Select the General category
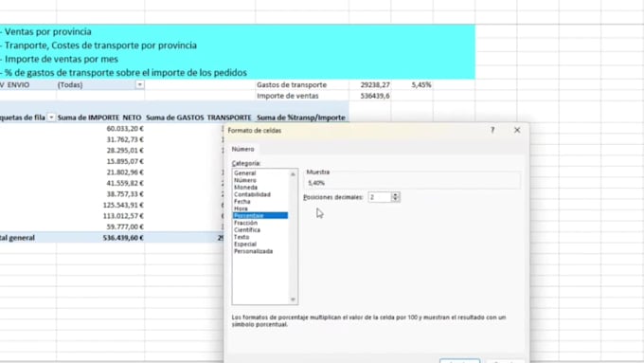 [x=244, y=173]
